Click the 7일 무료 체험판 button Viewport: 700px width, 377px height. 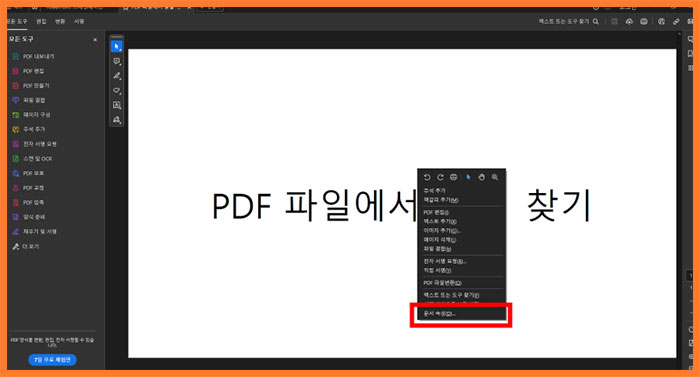(x=52, y=360)
